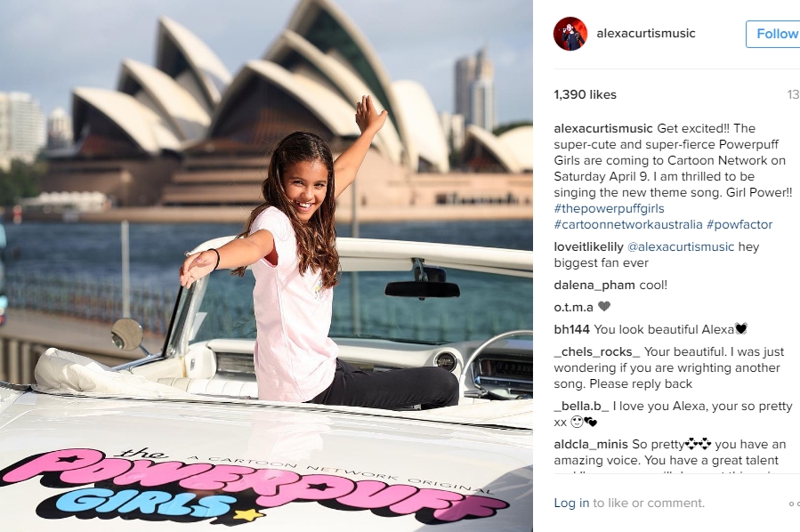Open the #thepowerpuffgirls hashtag
The width and height of the screenshot is (800, 532).
tap(610, 208)
